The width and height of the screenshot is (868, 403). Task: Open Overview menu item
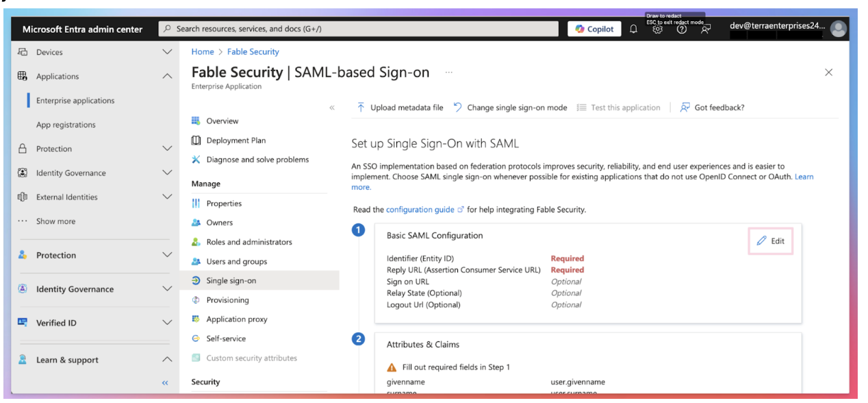(x=222, y=121)
